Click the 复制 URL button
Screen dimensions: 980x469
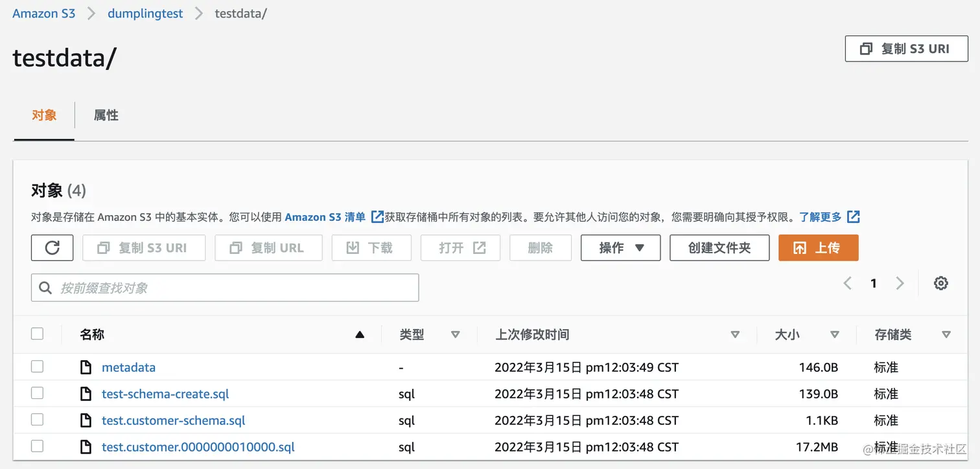point(268,247)
